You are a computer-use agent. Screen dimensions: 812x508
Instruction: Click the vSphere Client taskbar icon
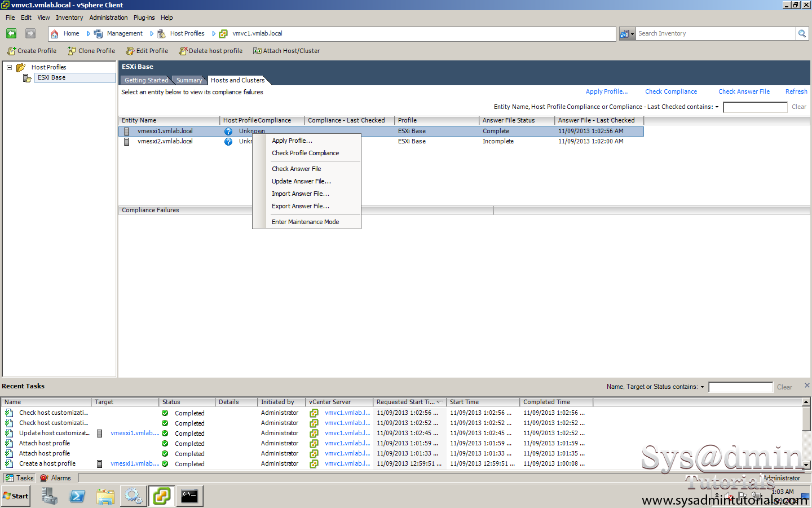(x=161, y=496)
